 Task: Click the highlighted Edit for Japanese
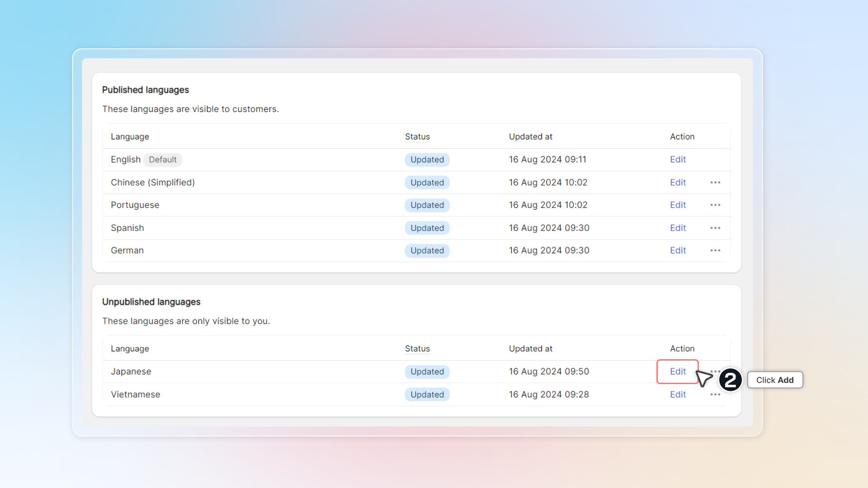point(678,371)
